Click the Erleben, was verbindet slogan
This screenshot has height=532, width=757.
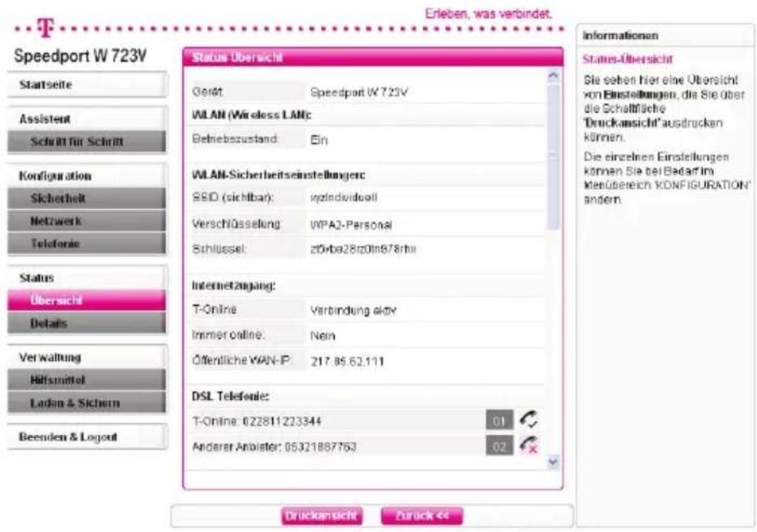[488, 14]
